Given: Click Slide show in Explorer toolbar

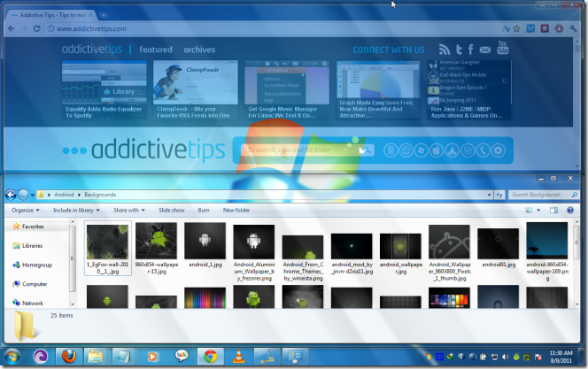Looking at the screenshot, I should [x=172, y=210].
